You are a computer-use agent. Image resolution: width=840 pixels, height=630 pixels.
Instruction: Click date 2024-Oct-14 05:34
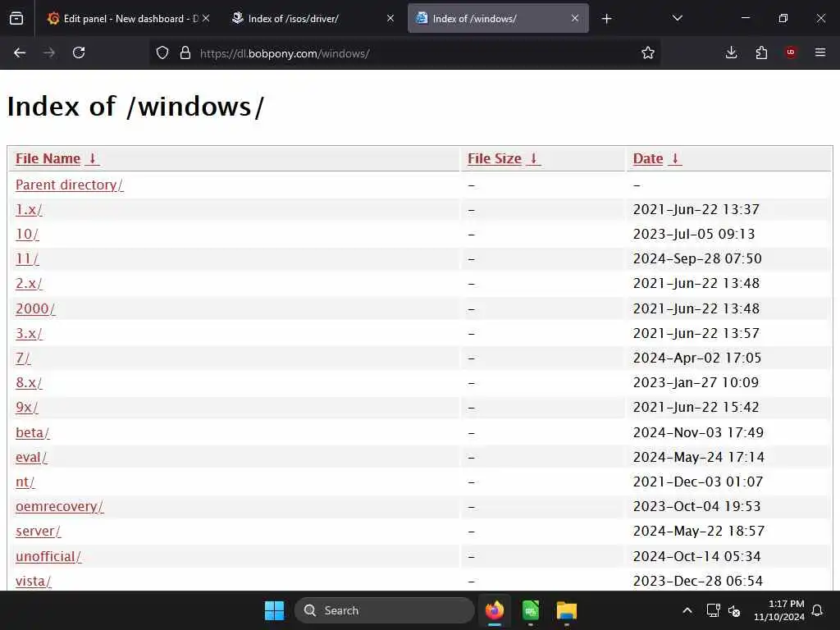(696, 556)
